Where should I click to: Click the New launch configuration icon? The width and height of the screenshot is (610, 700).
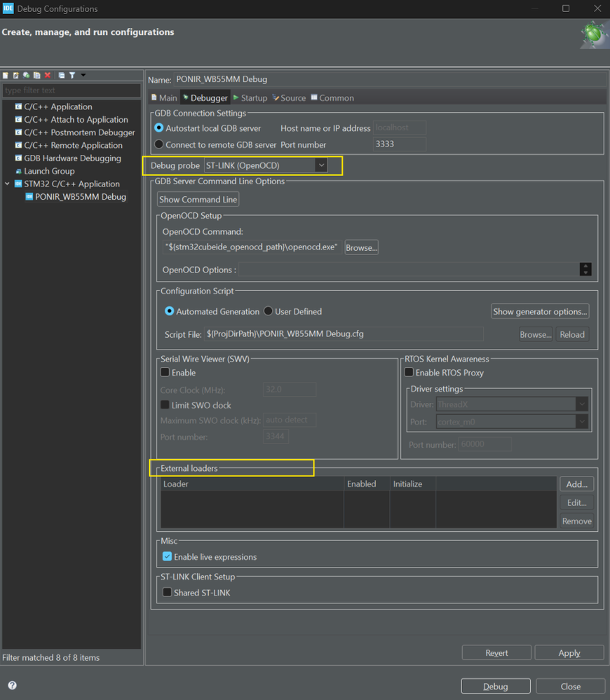6,76
